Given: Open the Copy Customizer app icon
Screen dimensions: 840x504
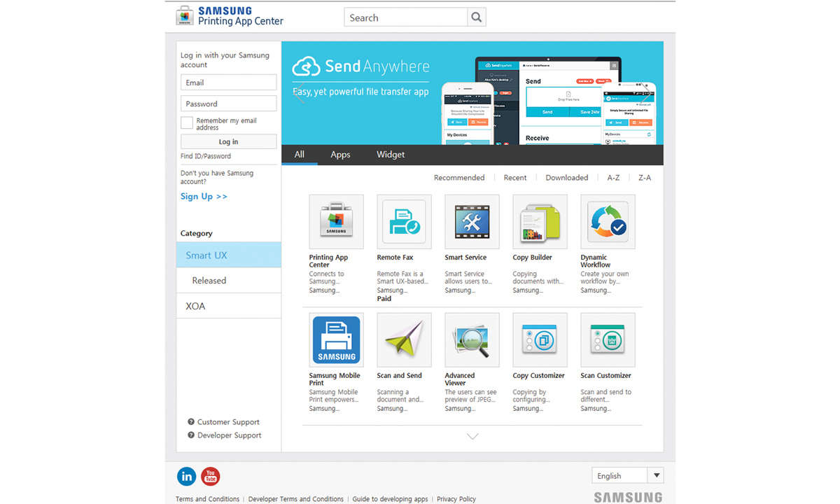Looking at the screenshot, I should [x=540, y=340].
